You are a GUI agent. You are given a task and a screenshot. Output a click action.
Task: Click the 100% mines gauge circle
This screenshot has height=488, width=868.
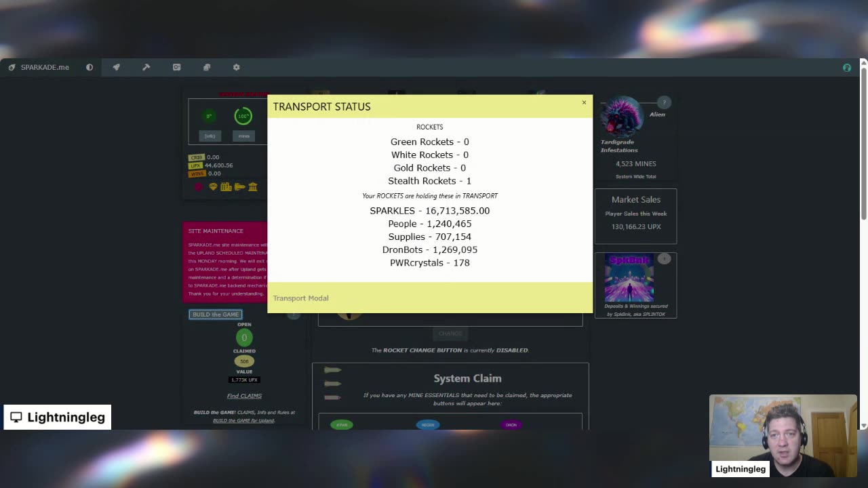pos(243,116)
